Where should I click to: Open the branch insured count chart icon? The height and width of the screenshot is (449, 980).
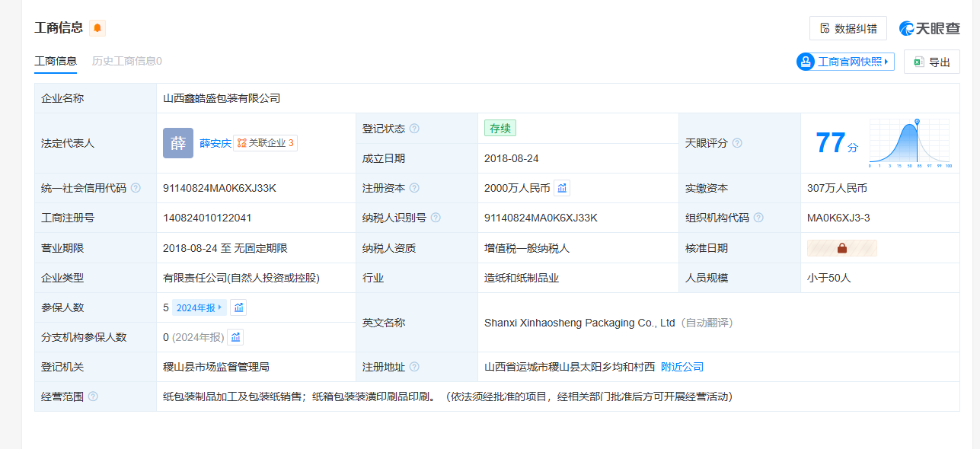tap(235, 337)
